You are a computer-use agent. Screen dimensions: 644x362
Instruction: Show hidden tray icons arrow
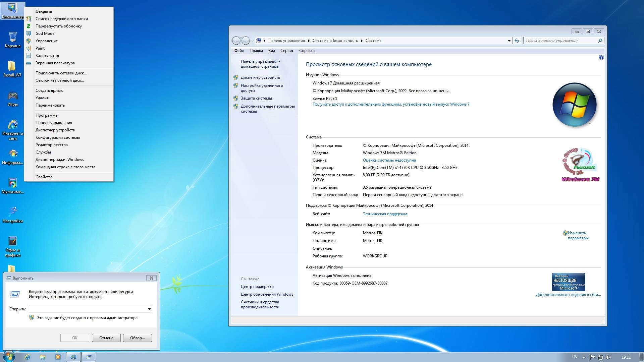[584, 357]
